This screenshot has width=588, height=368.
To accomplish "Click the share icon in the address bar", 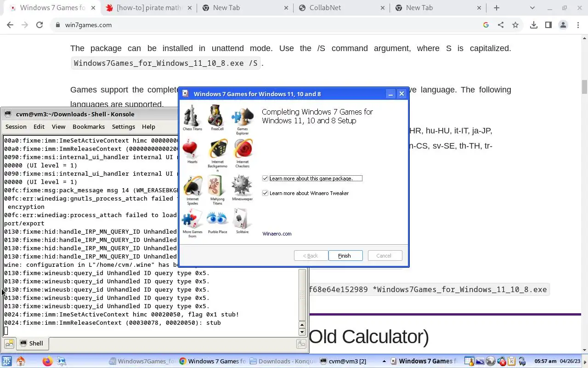I will [x=501, y=25].
